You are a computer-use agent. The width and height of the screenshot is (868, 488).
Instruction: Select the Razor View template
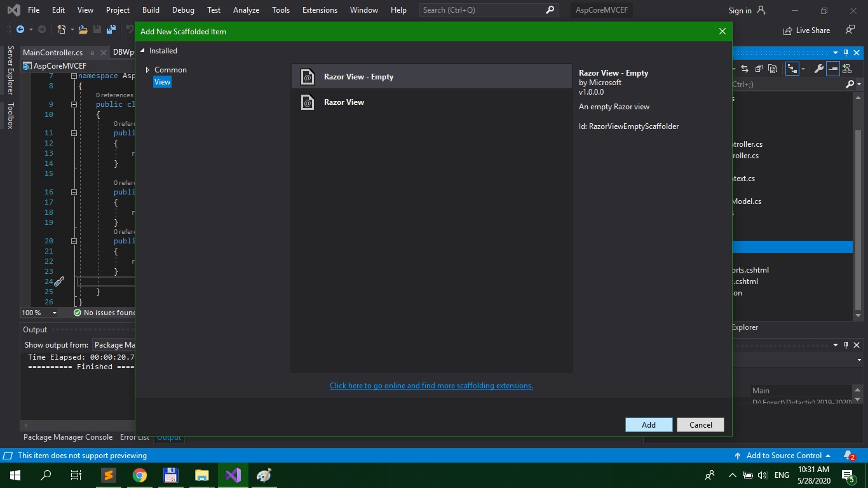pos(431,102)
